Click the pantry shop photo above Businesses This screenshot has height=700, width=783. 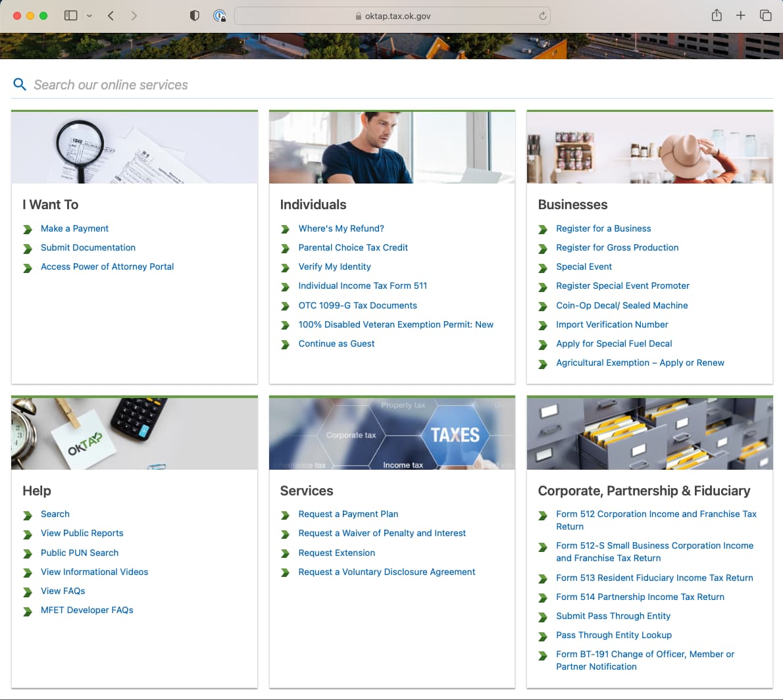click(649, 147)
